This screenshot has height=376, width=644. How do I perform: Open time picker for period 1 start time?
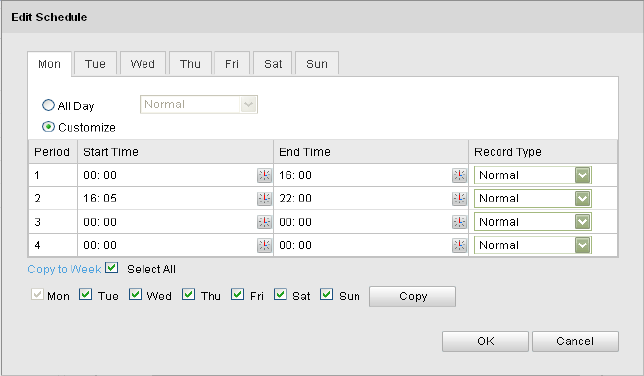tap(264, 175)
